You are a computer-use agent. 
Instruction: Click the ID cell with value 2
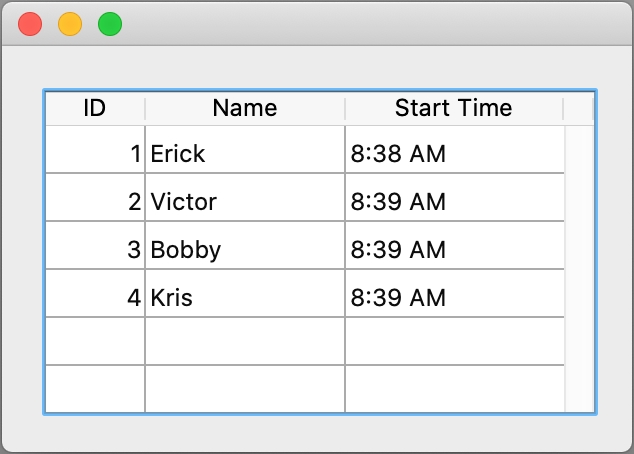96,202
